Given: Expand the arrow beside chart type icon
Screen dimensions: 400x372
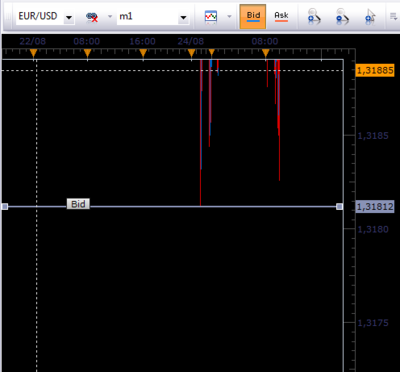Looking at the screenshot, I should point(229,16).
